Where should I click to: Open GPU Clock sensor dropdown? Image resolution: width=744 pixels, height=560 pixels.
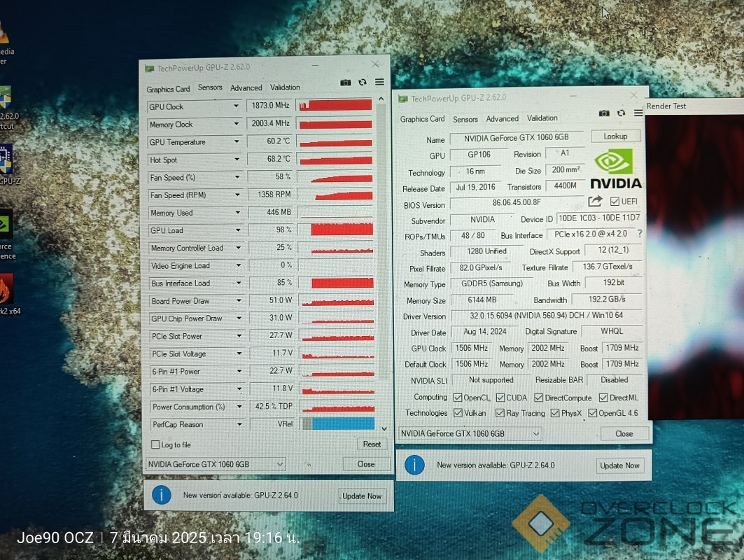tap(236, 106)
